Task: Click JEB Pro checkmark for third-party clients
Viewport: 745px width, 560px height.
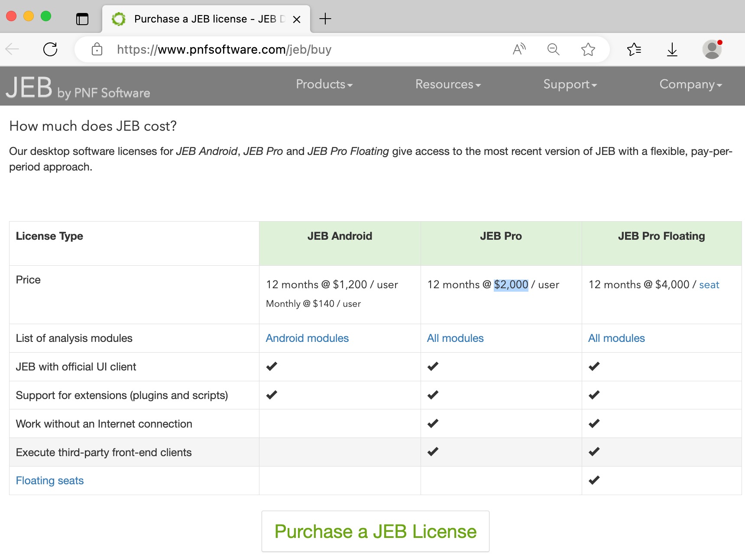Action: [x=433, y=452]
